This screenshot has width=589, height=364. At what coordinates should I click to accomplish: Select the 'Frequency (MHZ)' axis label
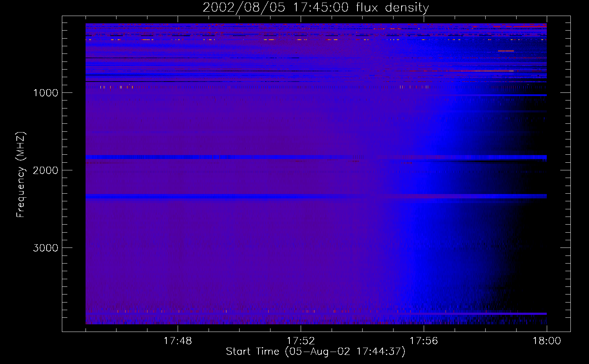(20, 174)
